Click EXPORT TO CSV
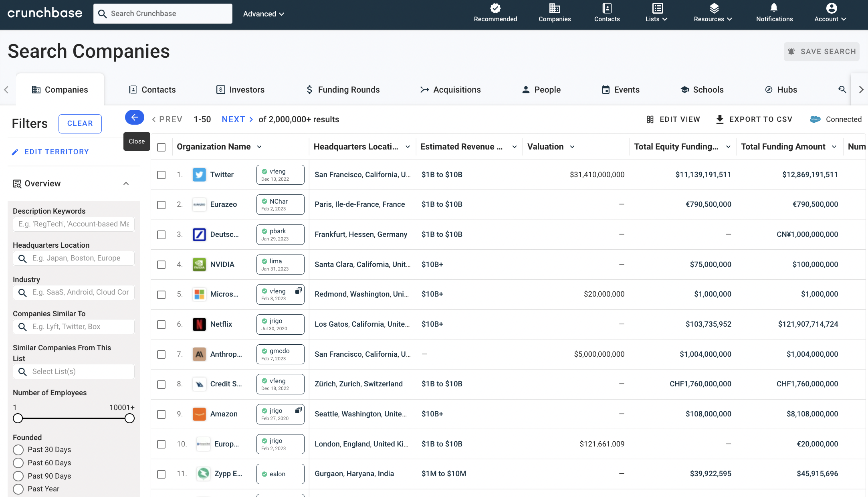 [x=754, y=119]
